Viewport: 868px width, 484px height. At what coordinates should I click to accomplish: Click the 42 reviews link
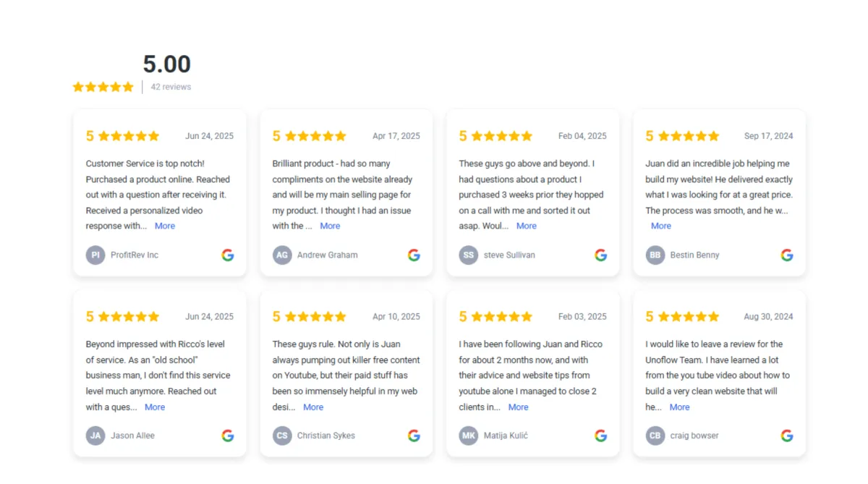pos(171,87)
